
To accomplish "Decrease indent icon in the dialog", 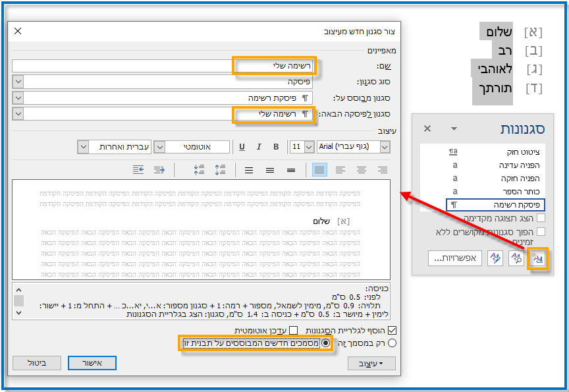I will 159,170.
